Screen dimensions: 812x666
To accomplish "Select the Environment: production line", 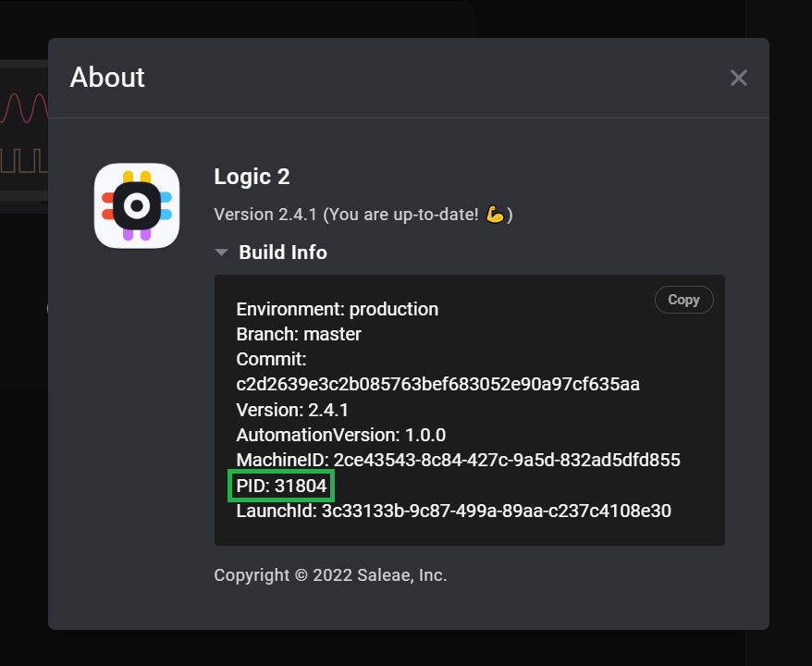I will click(x=337, y=309).
